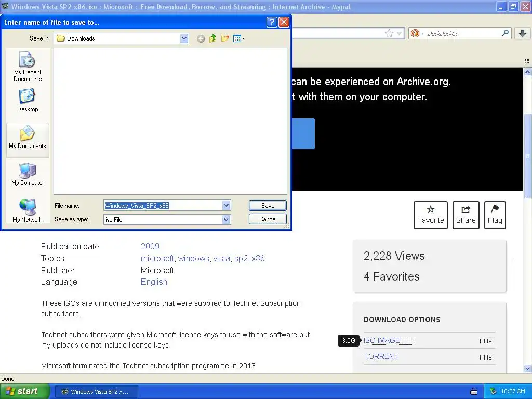The height and width of the screenshot is (399, 532).
Task: Open the sp2 topic link
Action: 241,258
